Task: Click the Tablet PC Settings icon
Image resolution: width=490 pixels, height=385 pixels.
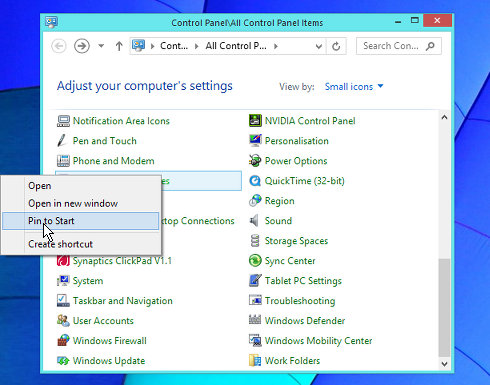Action: point(255,281)
